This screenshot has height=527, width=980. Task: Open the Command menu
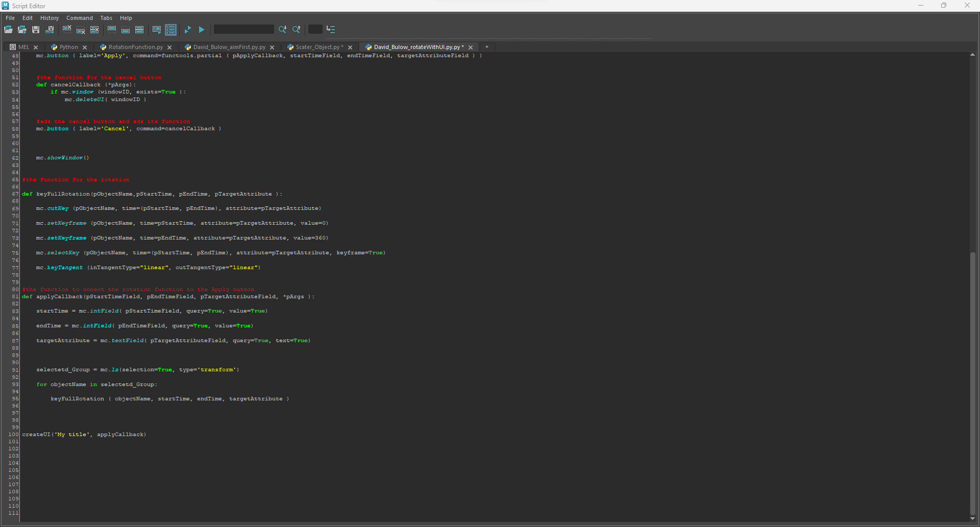coord(80,18)
